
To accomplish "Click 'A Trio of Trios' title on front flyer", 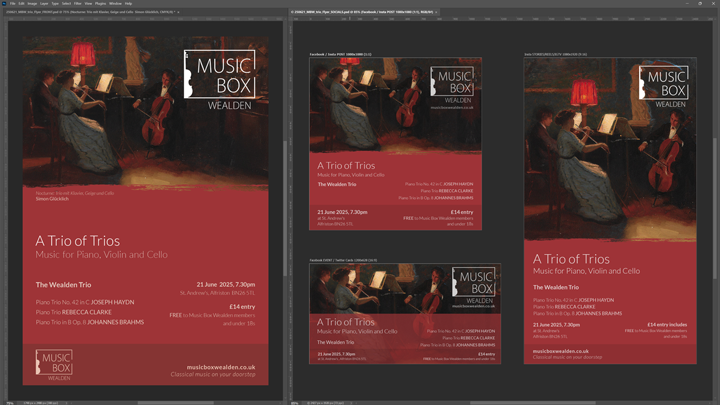I will coord(78,241).
